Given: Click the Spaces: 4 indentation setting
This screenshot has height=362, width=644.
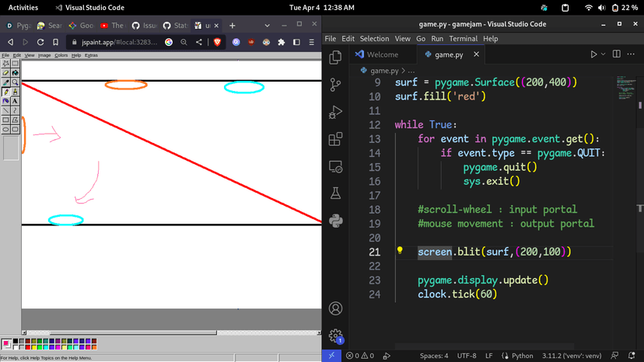Looking at the screenshot, I should tap(434, 356).
